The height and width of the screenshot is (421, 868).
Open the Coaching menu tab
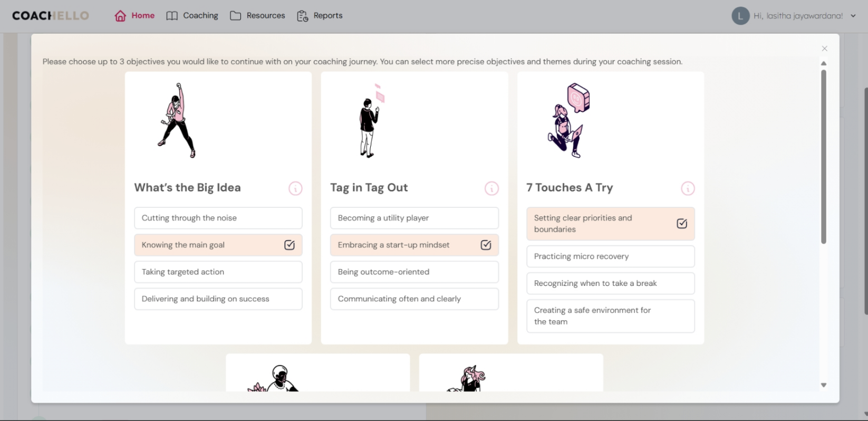200,16
